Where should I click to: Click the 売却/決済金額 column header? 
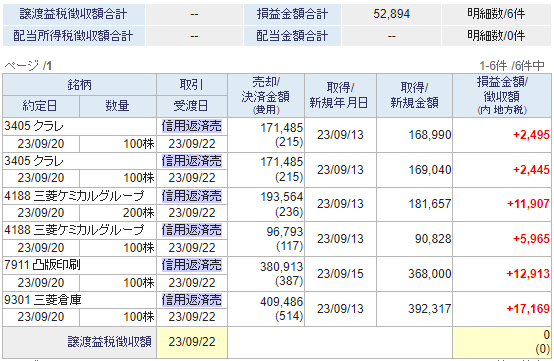(x=266, y=96)
